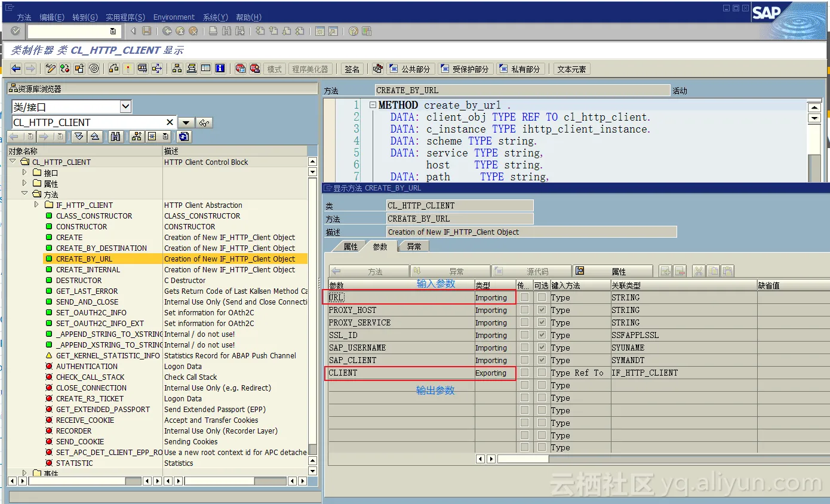This screenshot has height=504, width=830.
Task: Click the Display object list hierarchy icon
Action: click(x=177, y=69)
